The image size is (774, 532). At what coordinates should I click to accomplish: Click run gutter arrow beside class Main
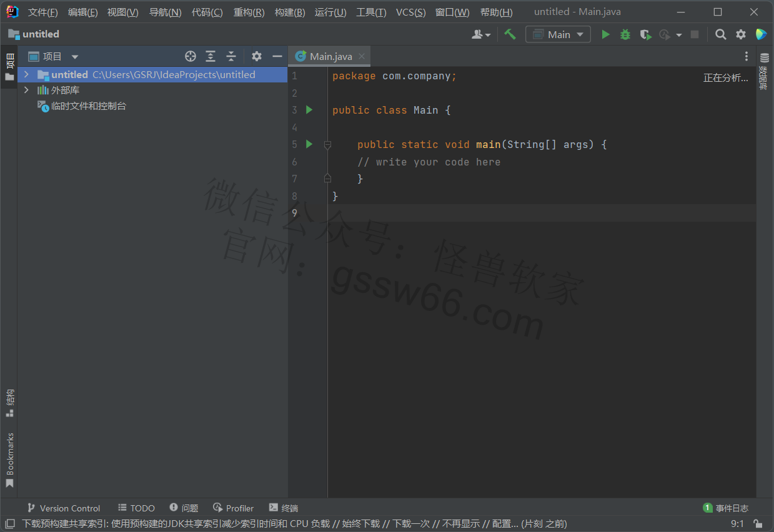pos(309,110)
